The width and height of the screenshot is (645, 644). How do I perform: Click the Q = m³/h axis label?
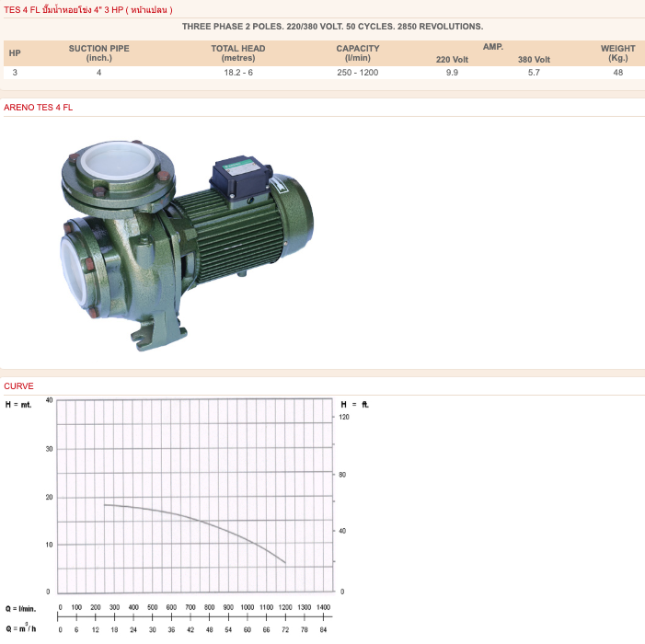coord(20,628)
